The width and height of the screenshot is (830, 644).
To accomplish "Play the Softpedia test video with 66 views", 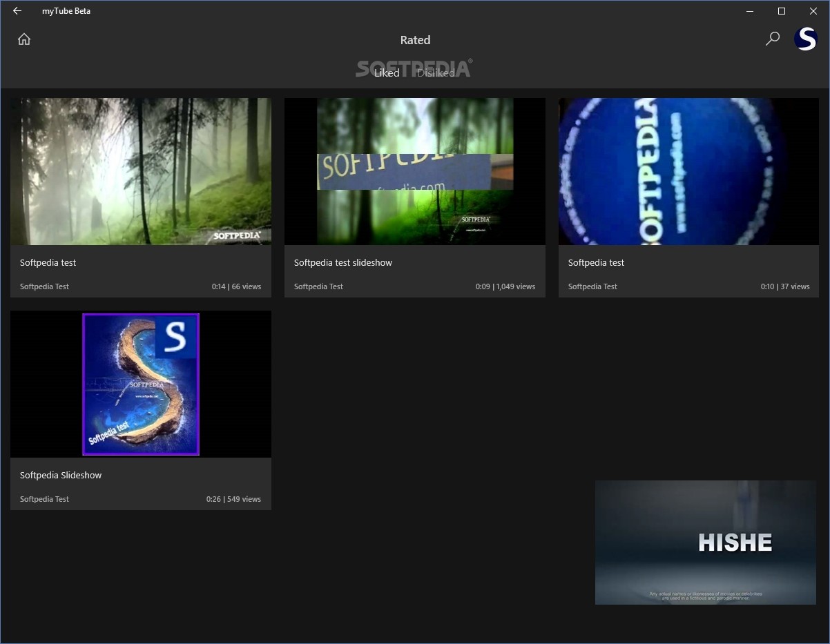I will 141,171.
